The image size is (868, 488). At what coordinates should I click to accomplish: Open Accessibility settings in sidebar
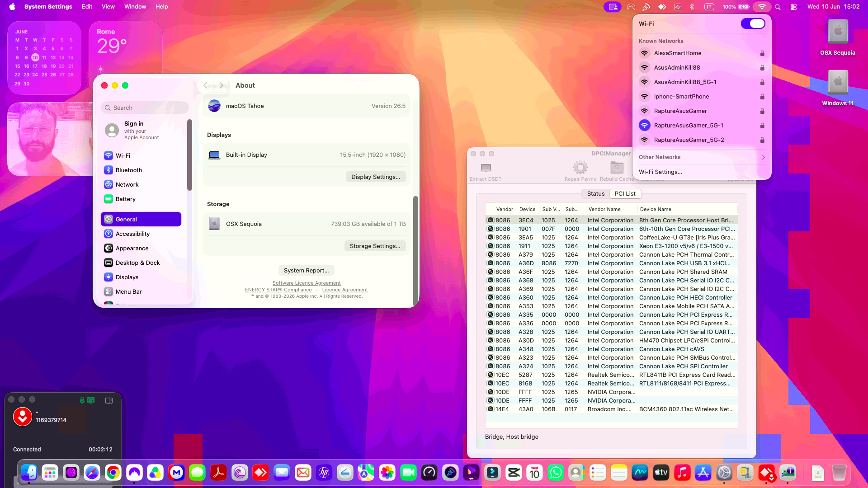pos(141,234)
